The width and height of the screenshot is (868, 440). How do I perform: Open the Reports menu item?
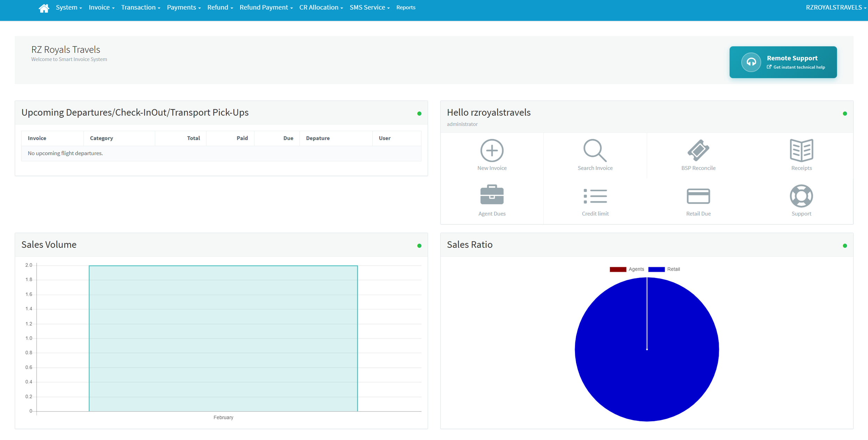click(x=406, y=8)
